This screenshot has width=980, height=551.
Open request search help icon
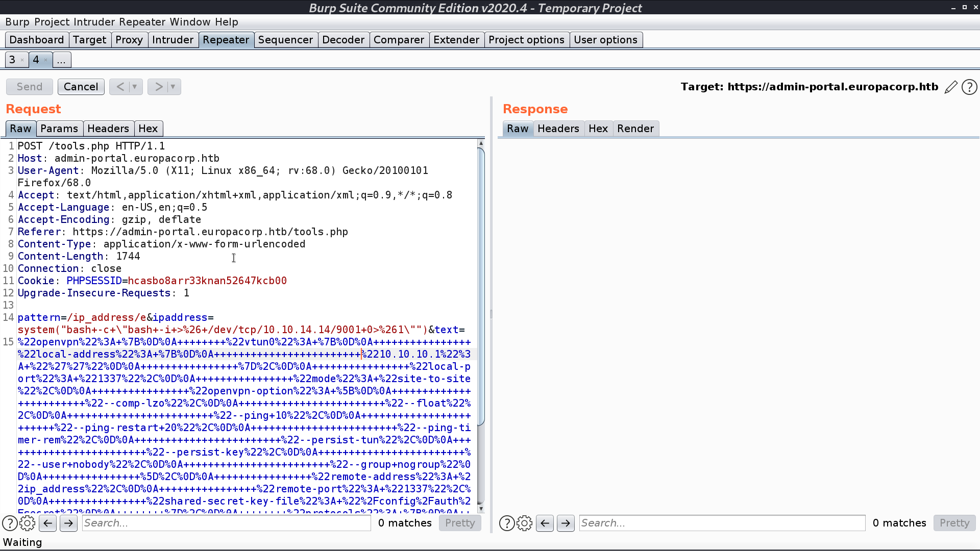point(10,523)
